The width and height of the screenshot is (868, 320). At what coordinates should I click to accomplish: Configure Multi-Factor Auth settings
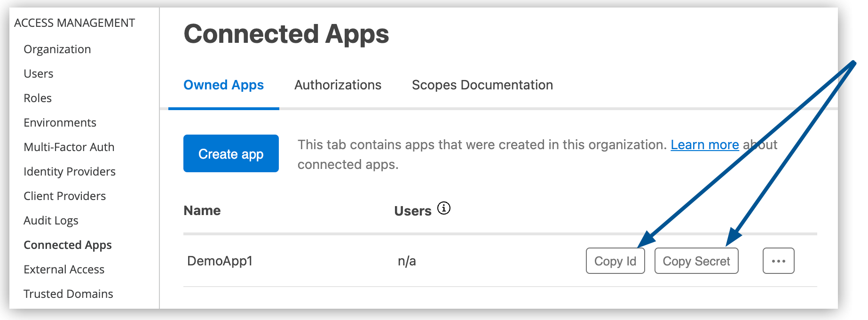click(x=69, y=147)
